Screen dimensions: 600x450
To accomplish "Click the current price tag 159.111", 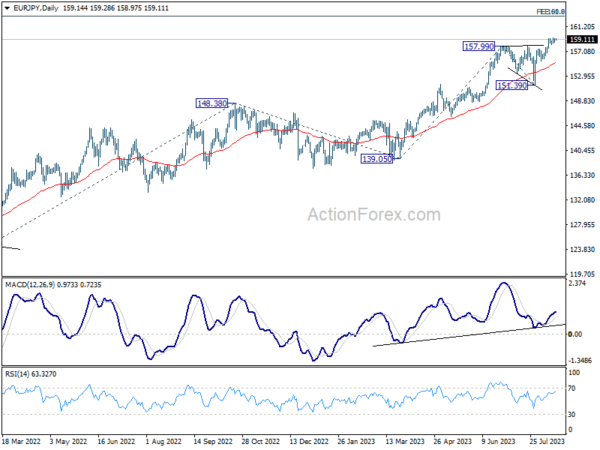I will 582,39.
